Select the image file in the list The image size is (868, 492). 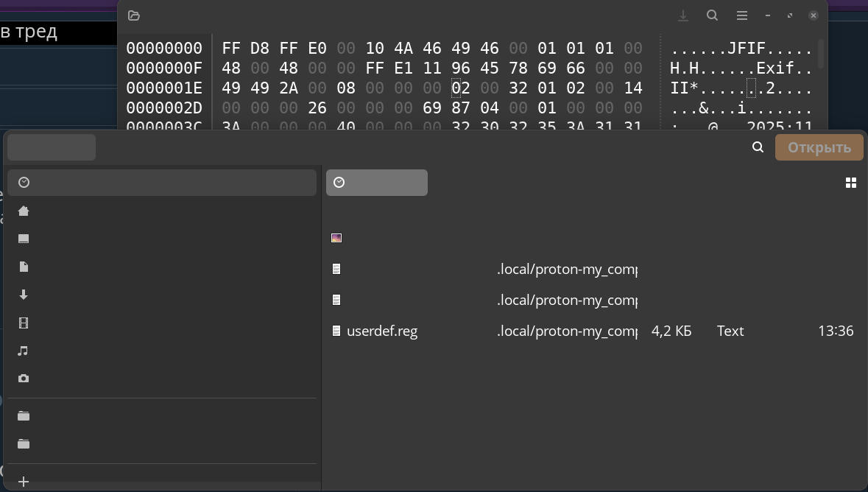tap(336, 238)
